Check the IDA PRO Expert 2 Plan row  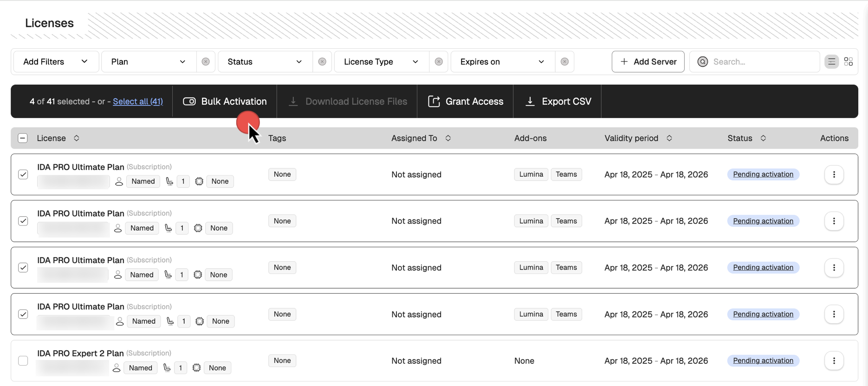pyautogui.click(x=23, y=361)
